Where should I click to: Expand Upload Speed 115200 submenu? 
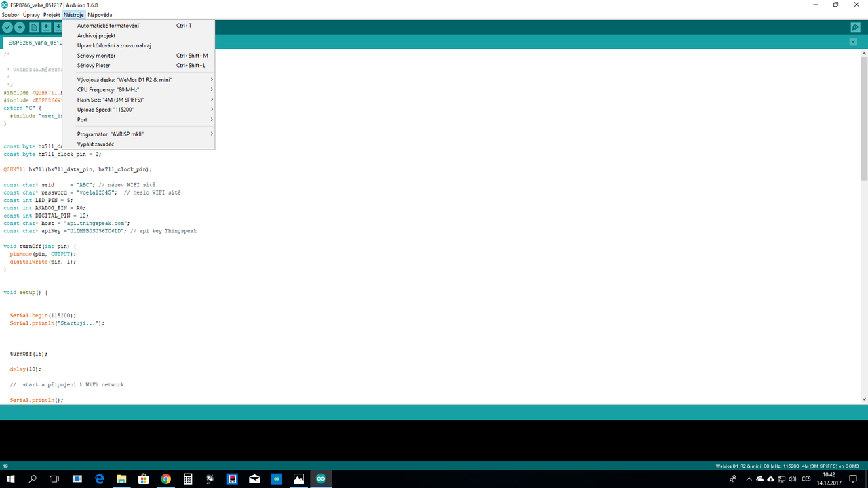click(x=138, y=110)
